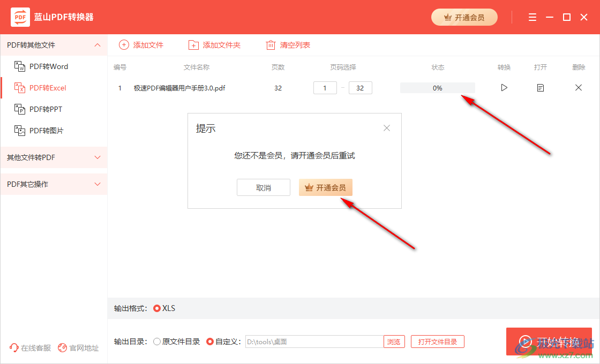Select 原文件目录 output directory option

click(157, 342)
